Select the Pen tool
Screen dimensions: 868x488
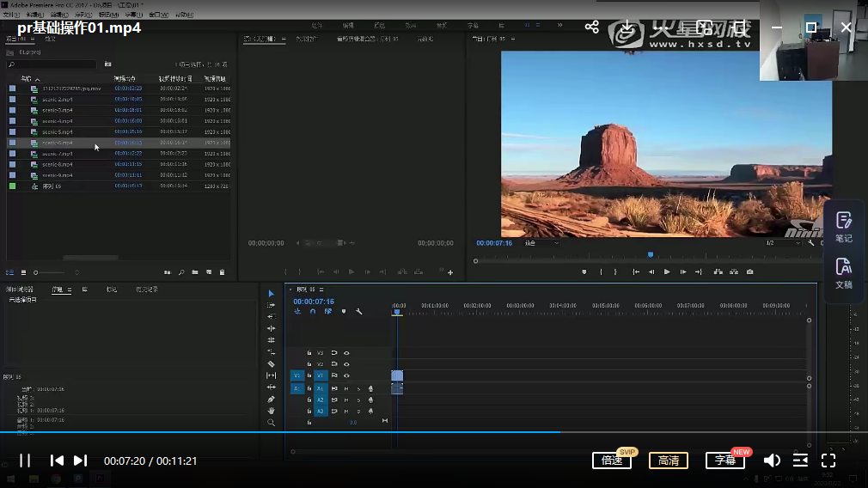click(271, 399)
